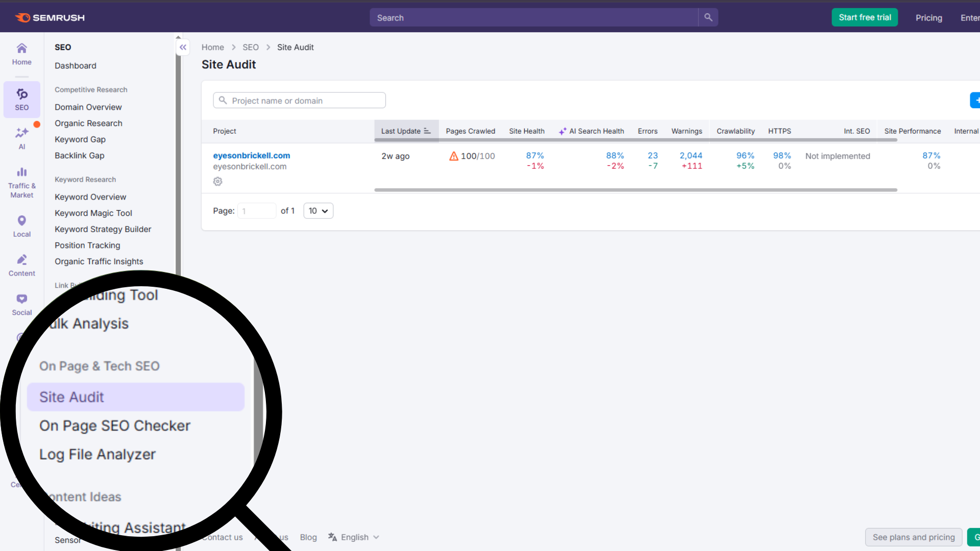
Task: Select the Home icon in the sidebar
Action: tap(21, 54)
